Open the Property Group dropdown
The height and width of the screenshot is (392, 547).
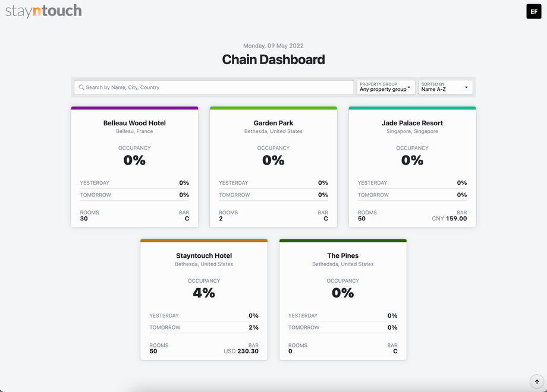click(386, 87)
